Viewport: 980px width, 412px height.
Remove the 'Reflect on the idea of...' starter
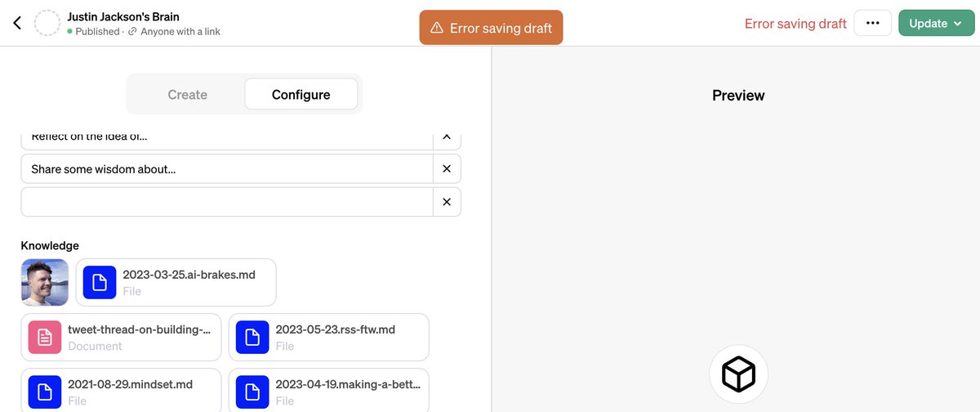(446, 137)
